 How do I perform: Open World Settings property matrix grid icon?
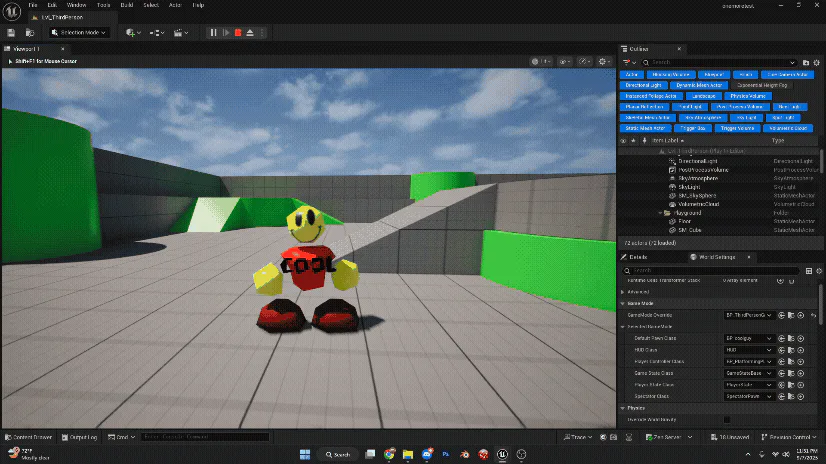(809, 271)
